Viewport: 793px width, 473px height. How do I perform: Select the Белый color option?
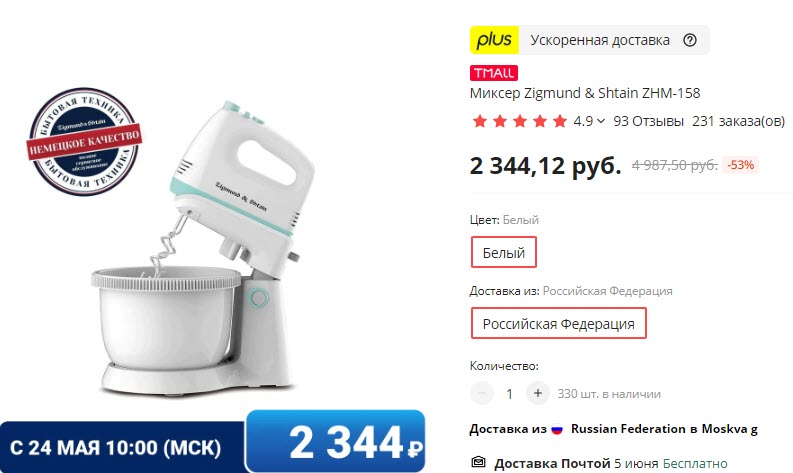(x=503, y=252)
